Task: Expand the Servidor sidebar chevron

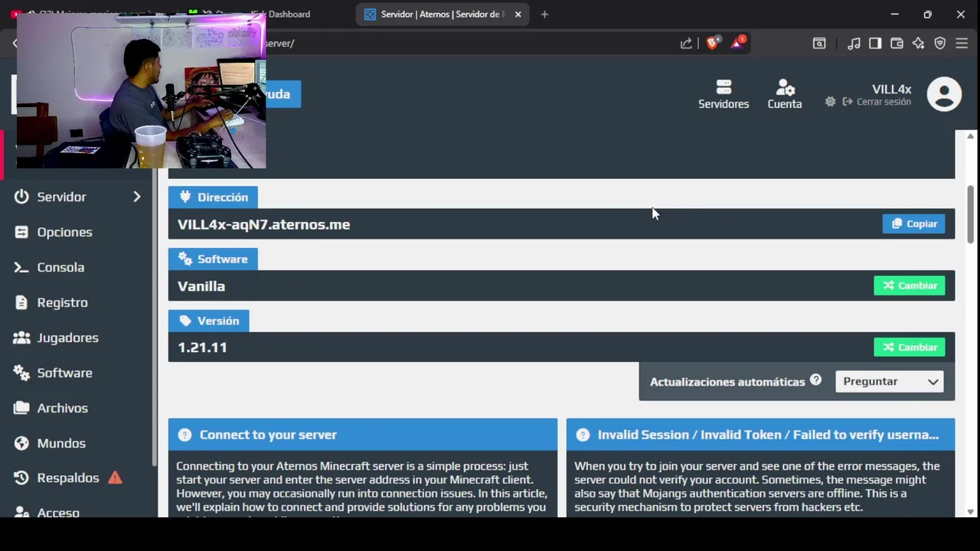Action: (136, 197)
